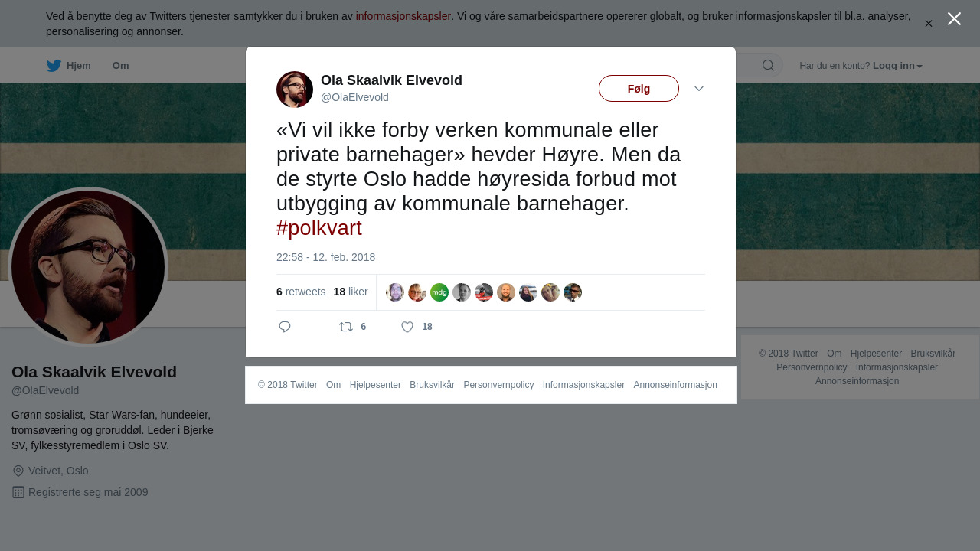The height and width of the screenshot is (551, 980).
Task: Follow the user with Følg button
Action: [639, 89]
